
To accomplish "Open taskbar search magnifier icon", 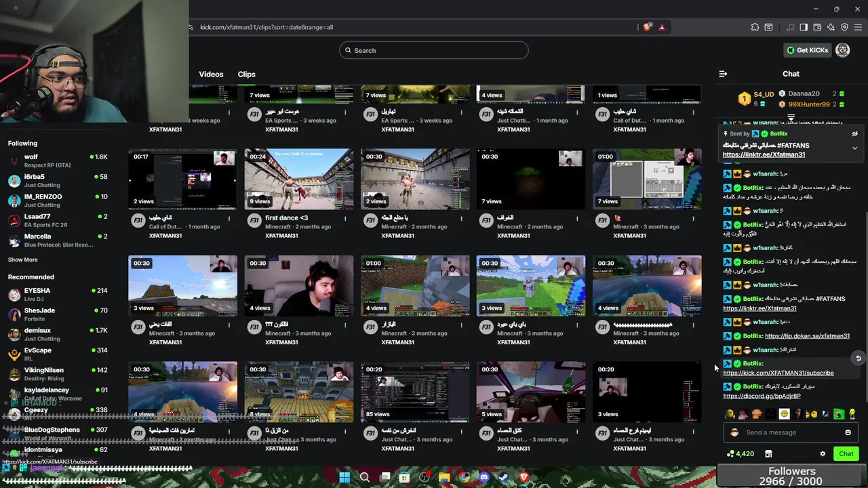I will pyautogui.click(x=365, y=477).
